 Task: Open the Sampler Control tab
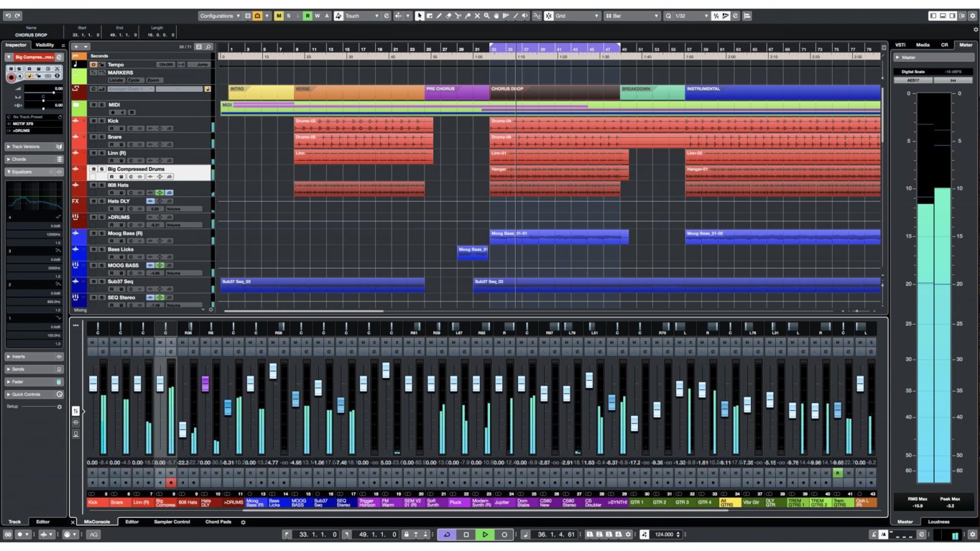point(172,522)
